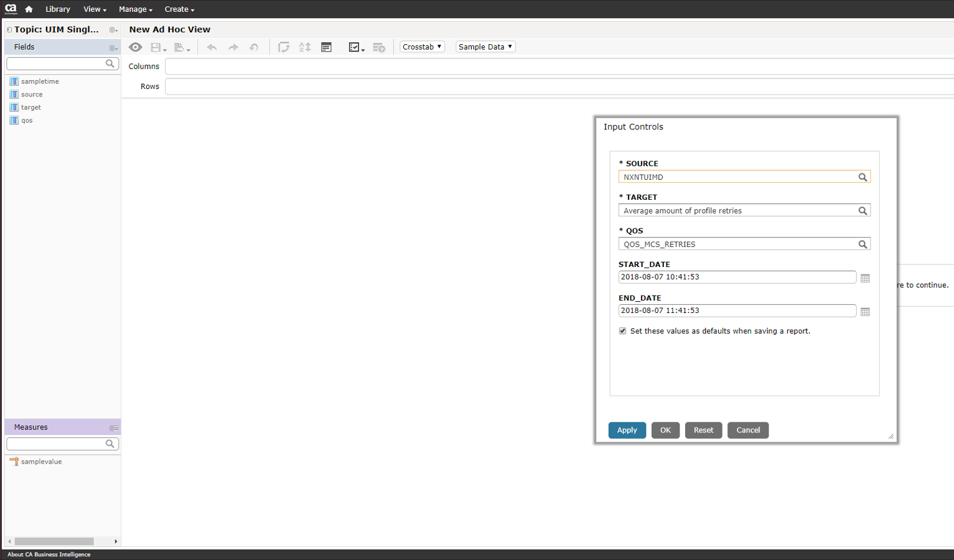Click the left panel horizontal scrollbar thumb
The height and width of the screenshot is (560, 954).
[x=54, y=541]
